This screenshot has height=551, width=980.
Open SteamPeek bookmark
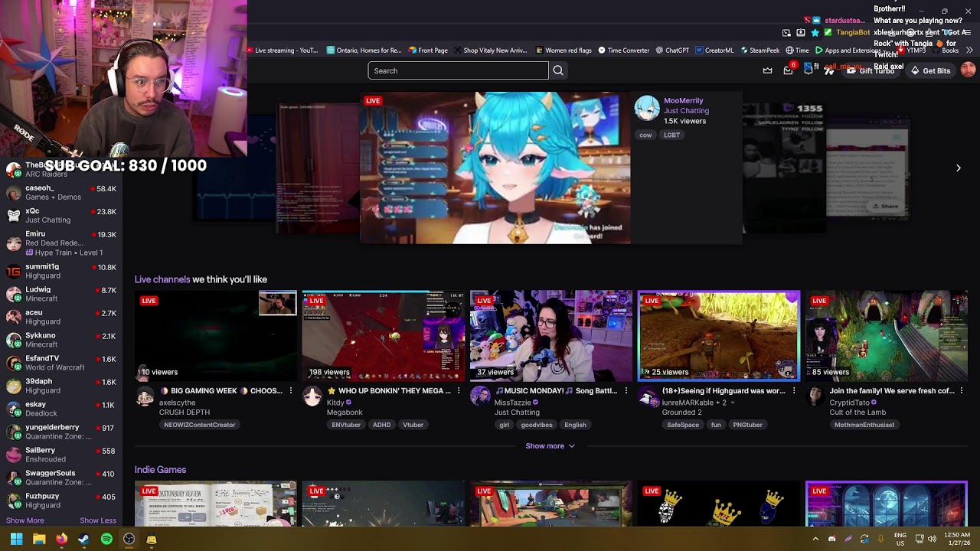click(759, 51)
